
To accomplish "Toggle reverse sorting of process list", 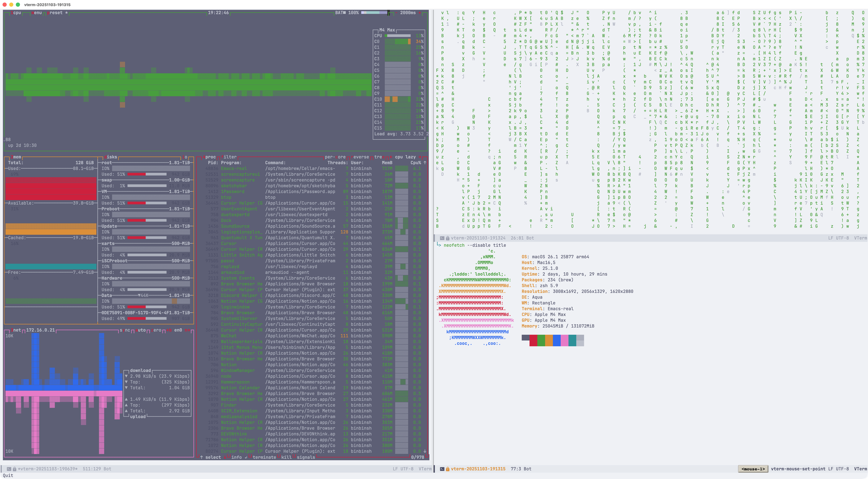I will coord(360,157).
